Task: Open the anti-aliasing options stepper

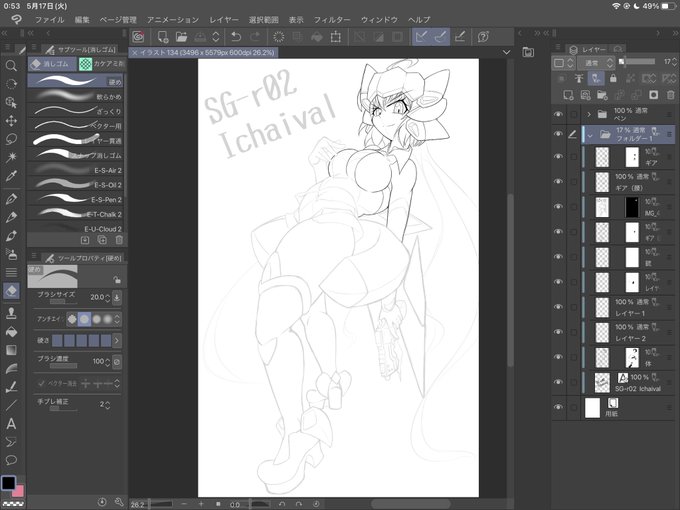Action: 117,320
